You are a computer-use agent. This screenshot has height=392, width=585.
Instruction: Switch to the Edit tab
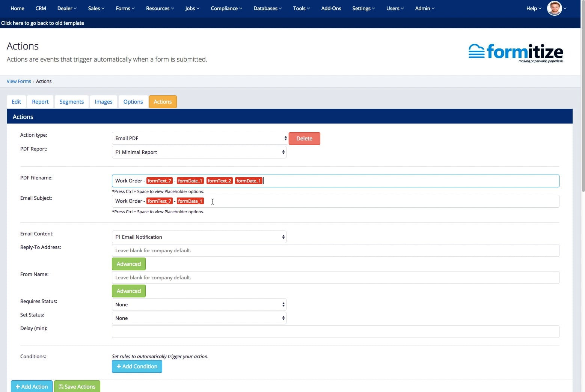click(16, 102)
